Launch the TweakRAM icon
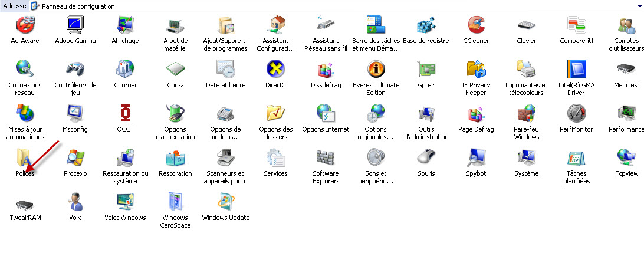Image resolution: width=644 pixels, height=253 pixels. tap(25, 203)
